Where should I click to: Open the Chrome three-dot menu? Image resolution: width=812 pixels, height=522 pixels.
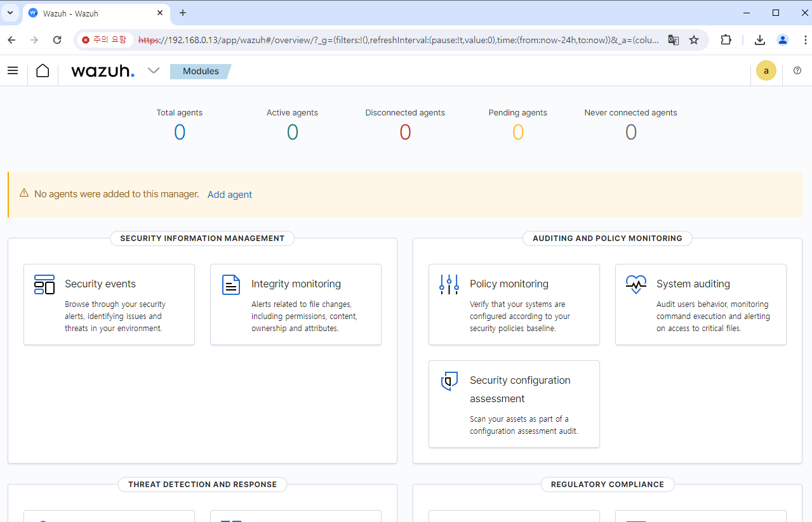(804, 40)
